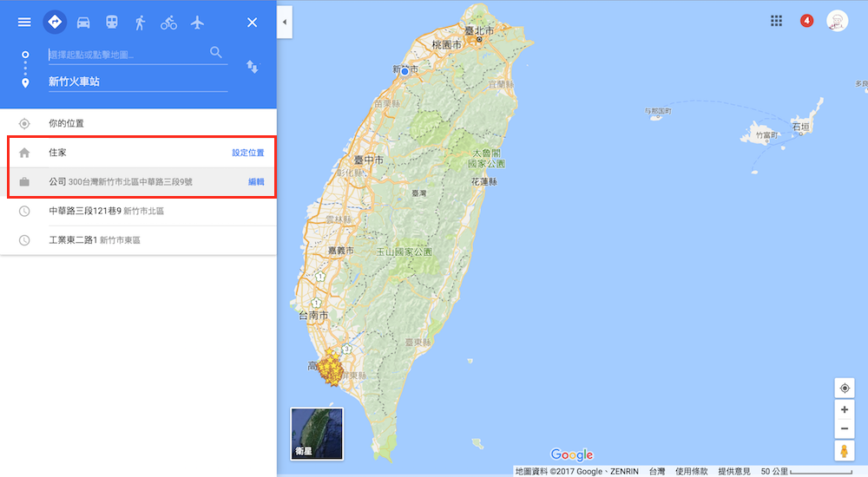Viewport: 868px width, 477px height.
Task: Open Google account avatar
Action: tap(837, 21)
